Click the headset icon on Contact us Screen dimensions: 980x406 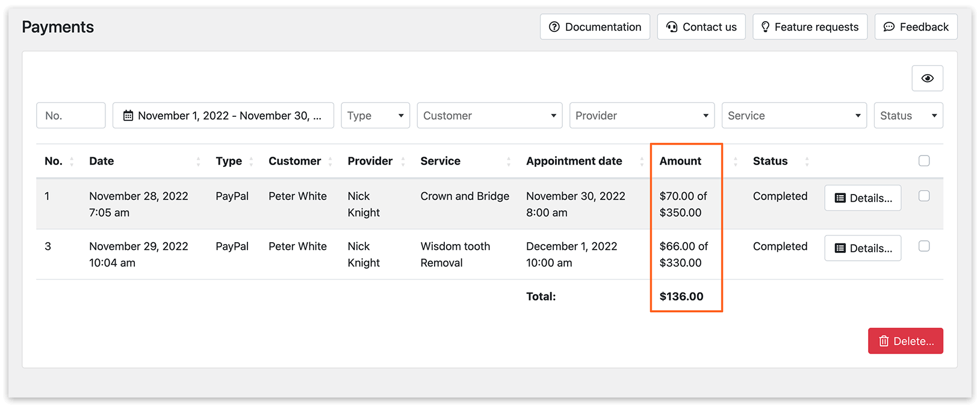point(672,27)
